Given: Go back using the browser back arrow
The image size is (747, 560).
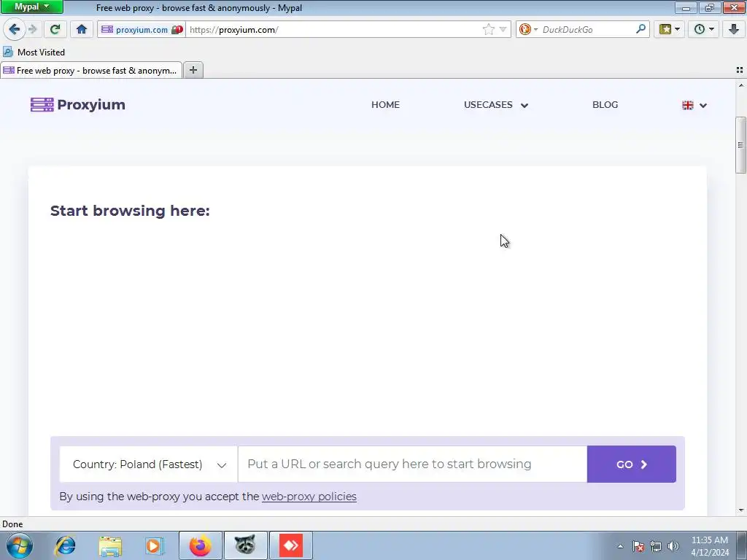Looking at the screenshot, I should 15,29.
